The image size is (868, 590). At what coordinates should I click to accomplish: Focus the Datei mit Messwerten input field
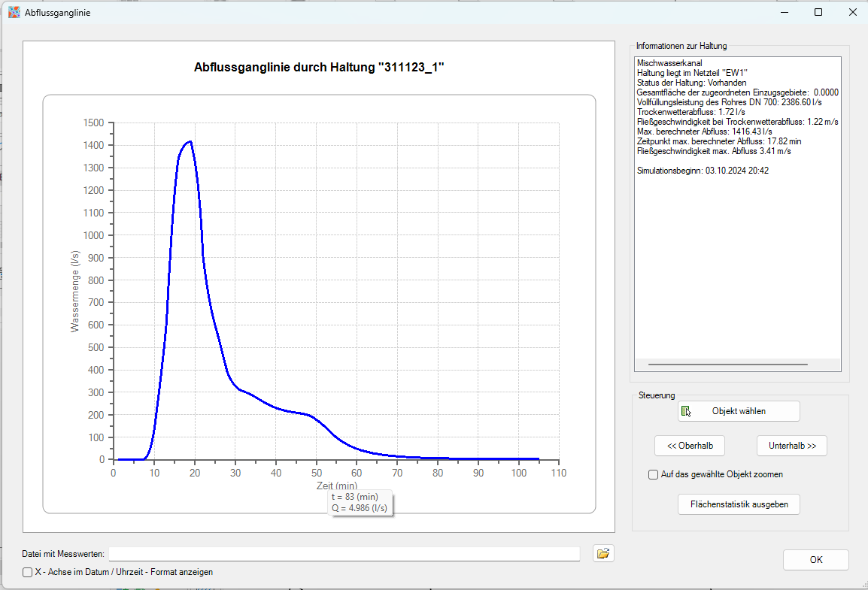[344, 554]
